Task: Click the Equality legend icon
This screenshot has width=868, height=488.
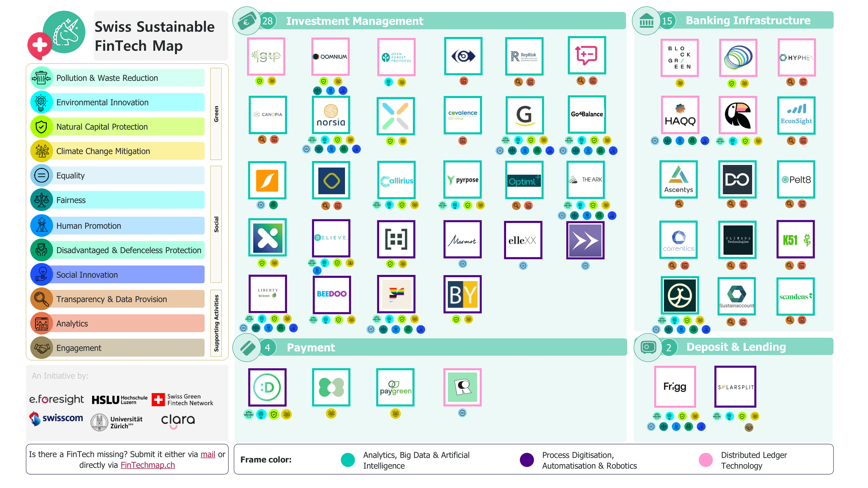Action: coord(41,175)
